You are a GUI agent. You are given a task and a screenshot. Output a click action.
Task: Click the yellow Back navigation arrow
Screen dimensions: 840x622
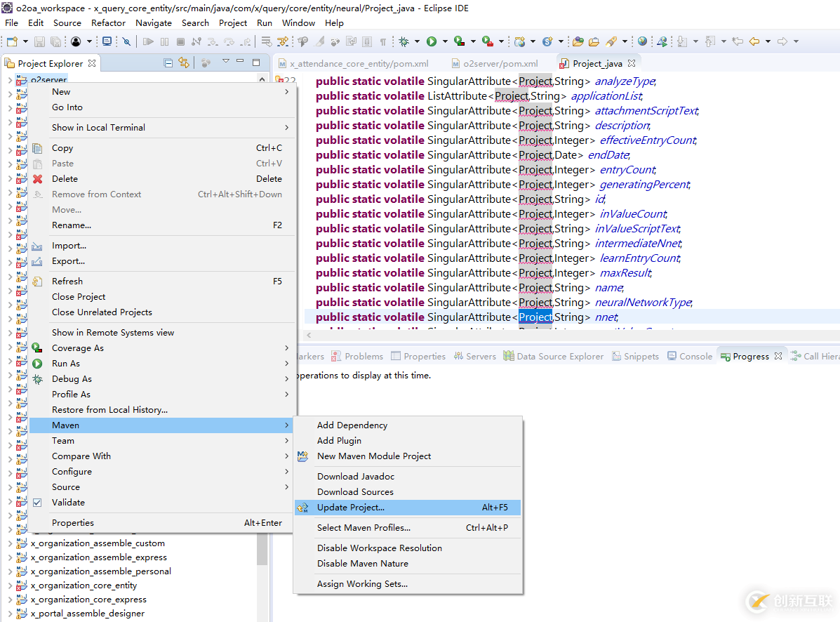[x=754, y=41]
